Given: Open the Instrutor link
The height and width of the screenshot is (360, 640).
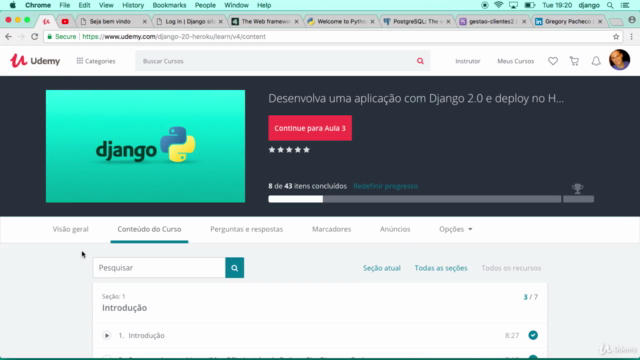Looking at the screenshot, I should tap(468, 61).
